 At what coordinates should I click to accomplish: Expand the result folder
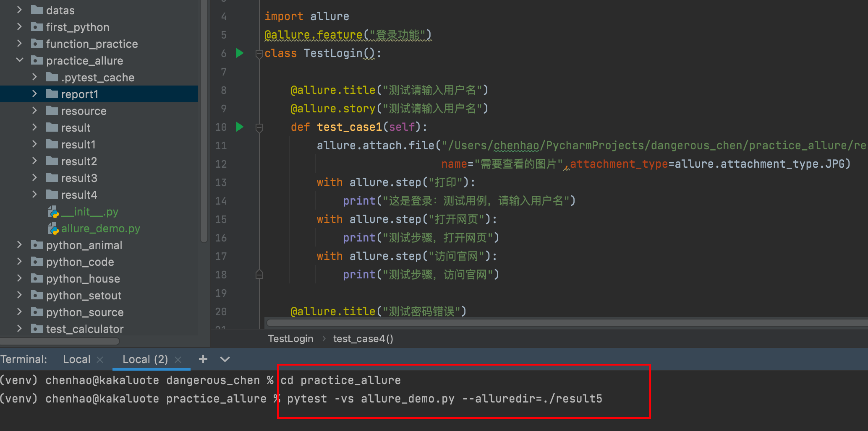coord(35,127)
